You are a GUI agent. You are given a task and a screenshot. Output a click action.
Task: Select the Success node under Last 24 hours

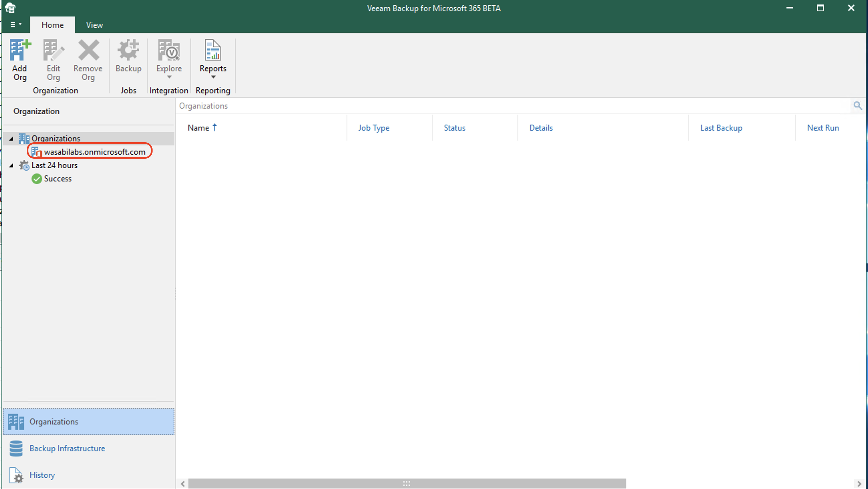58,179
